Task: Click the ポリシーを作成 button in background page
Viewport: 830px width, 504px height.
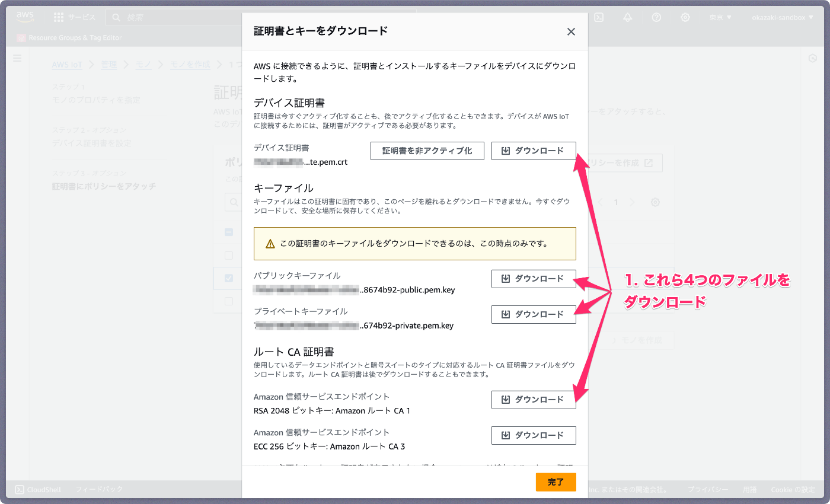Action: [620, 163]
